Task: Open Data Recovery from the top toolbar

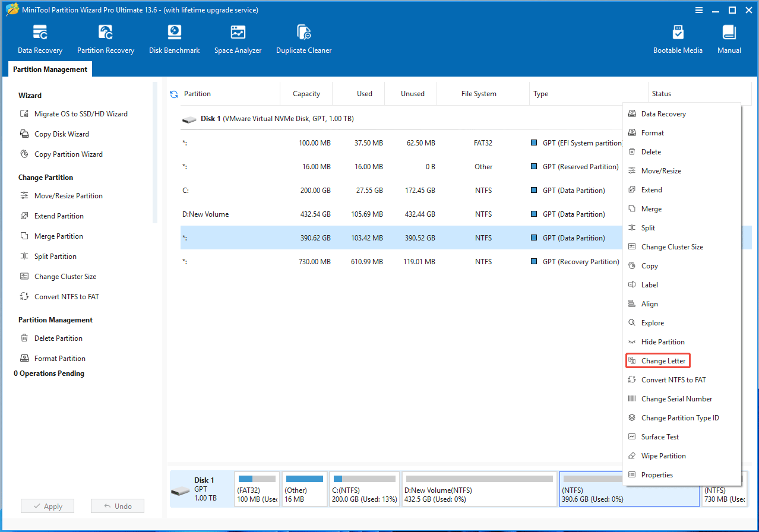Action: [40, 40]
